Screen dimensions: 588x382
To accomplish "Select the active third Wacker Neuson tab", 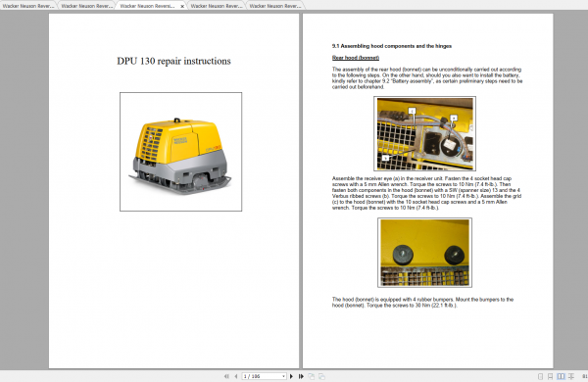I will [147, 6].
